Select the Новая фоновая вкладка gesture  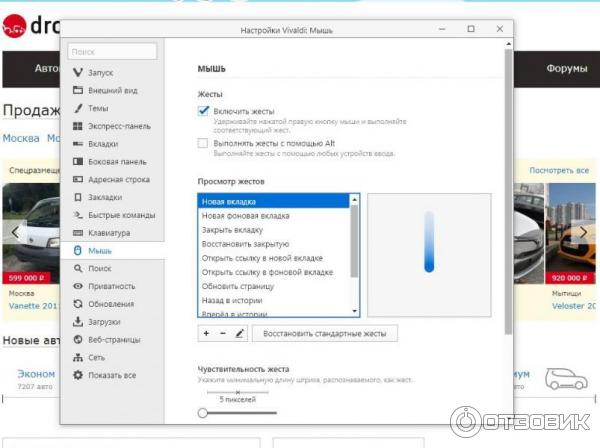[x=273, y=216]
